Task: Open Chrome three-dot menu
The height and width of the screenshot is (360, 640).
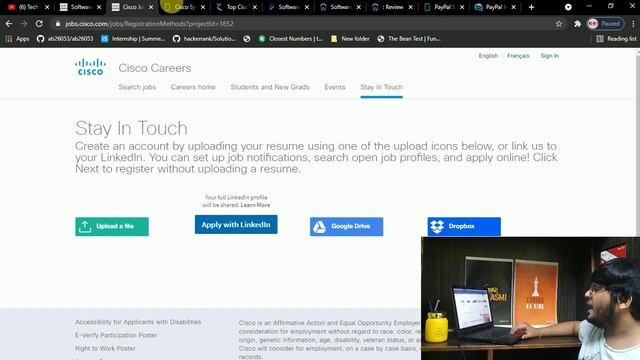Action: point(633,24)
